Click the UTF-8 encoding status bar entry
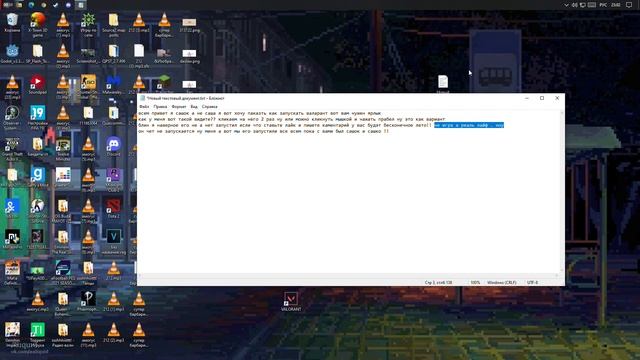This screenshot has width=640, height=360. coord(532,282)
